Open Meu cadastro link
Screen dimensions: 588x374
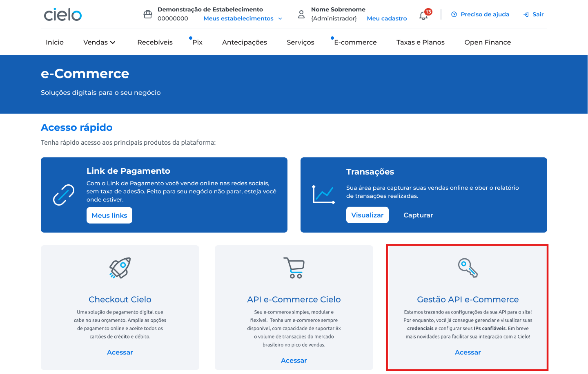[x=387, y=18]
